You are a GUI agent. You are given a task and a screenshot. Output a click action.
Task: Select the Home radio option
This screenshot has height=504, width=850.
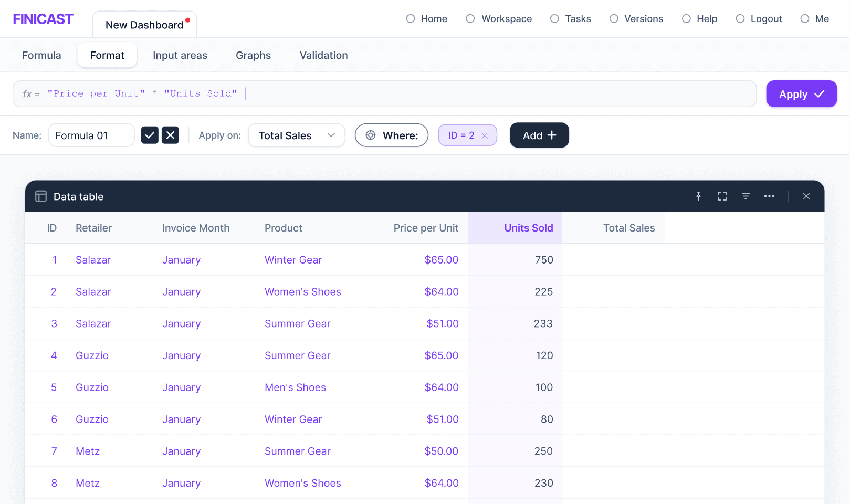(411, 19)
